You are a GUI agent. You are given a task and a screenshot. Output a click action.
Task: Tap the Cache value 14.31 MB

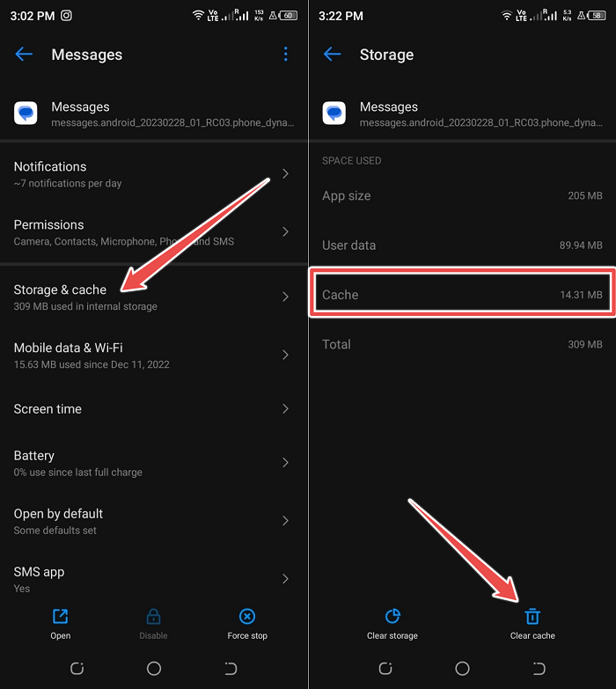click(x=581, y=295)
